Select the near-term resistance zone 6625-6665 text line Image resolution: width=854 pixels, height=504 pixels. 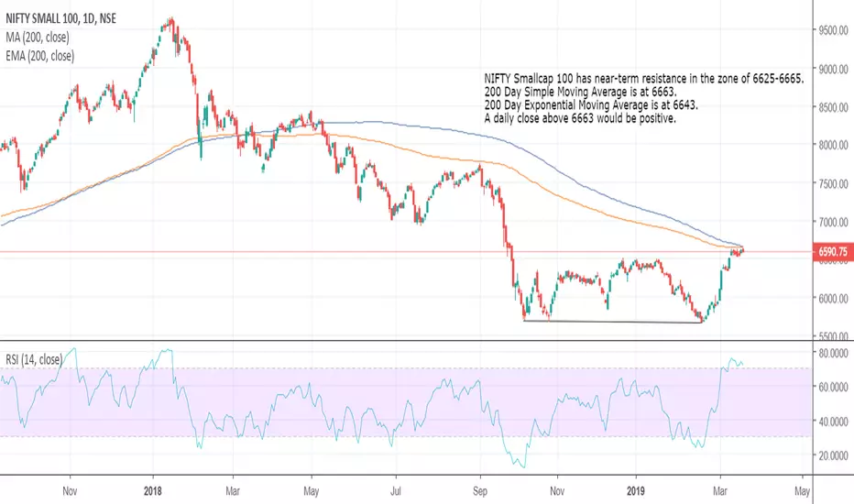[644, 79]
